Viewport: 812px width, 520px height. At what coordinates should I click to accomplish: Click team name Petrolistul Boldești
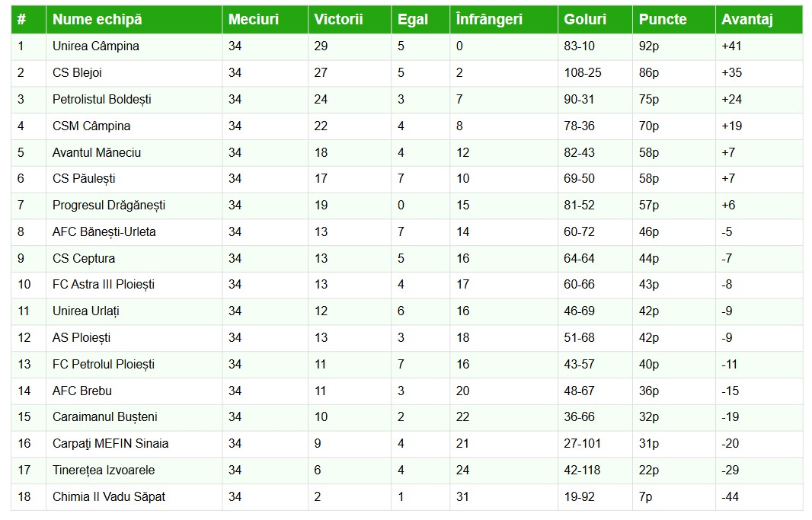(101, 100)
